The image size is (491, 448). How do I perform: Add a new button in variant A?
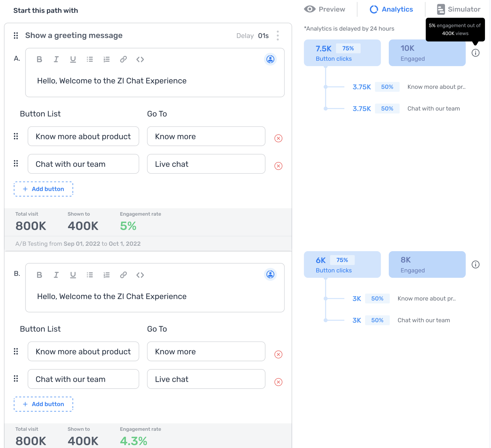coord(43,189)
